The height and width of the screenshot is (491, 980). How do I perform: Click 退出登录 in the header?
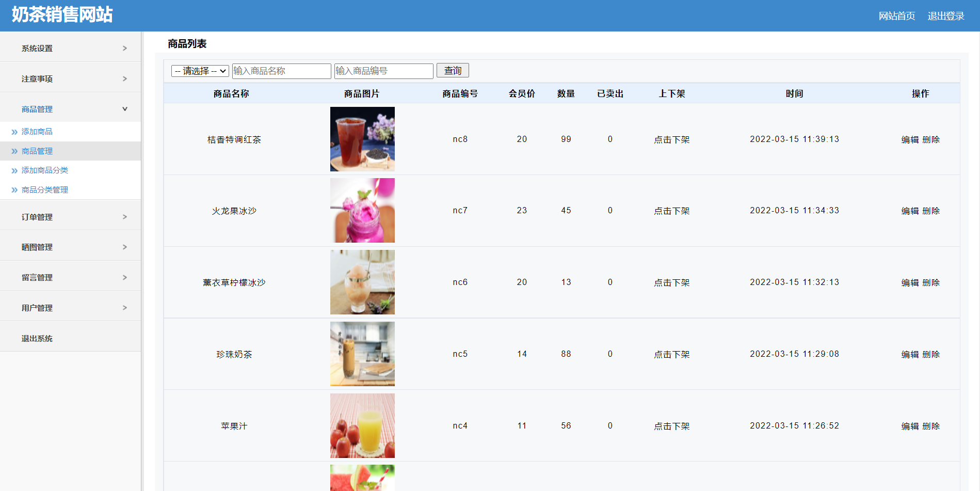[x=946, y=16]
